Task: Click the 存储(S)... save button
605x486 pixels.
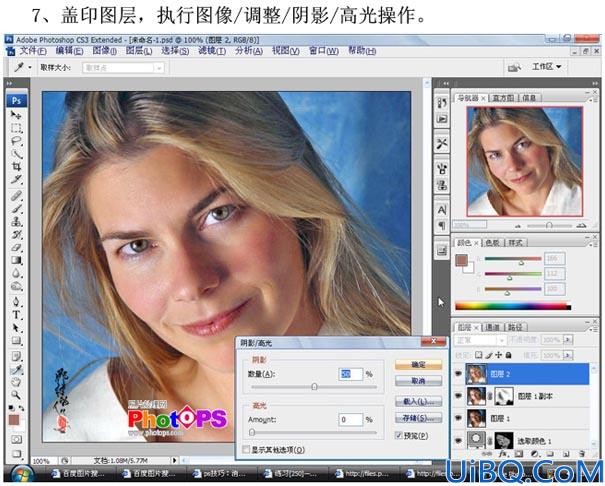Action: (x=418, y=418)
